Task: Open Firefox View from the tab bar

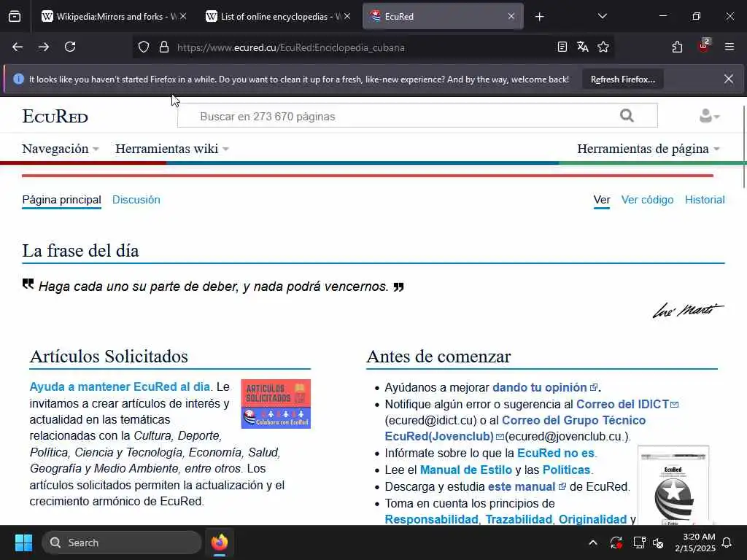Action: click(x=15, y=16)
